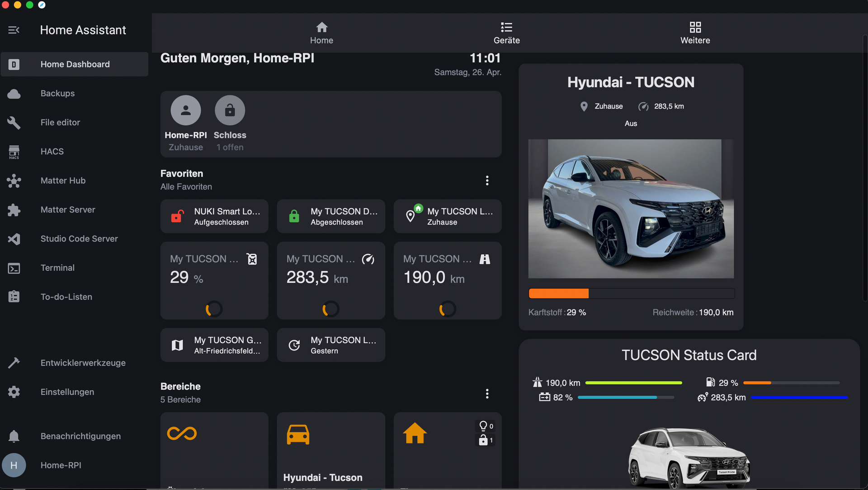Switch to the Home tab
This screenshot has width=868, height=490.
coord(321,33)
